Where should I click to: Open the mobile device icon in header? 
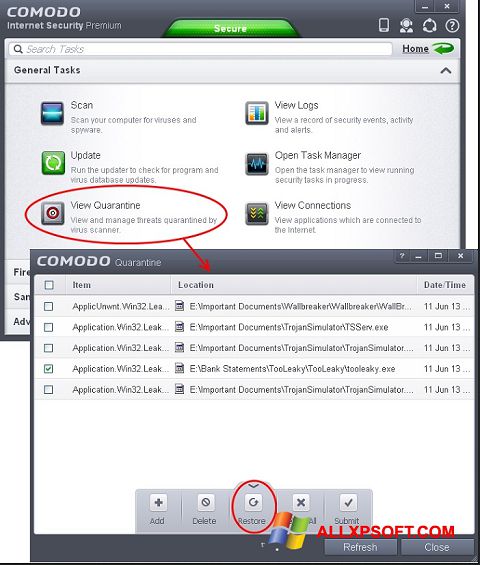tap(384, 25)
